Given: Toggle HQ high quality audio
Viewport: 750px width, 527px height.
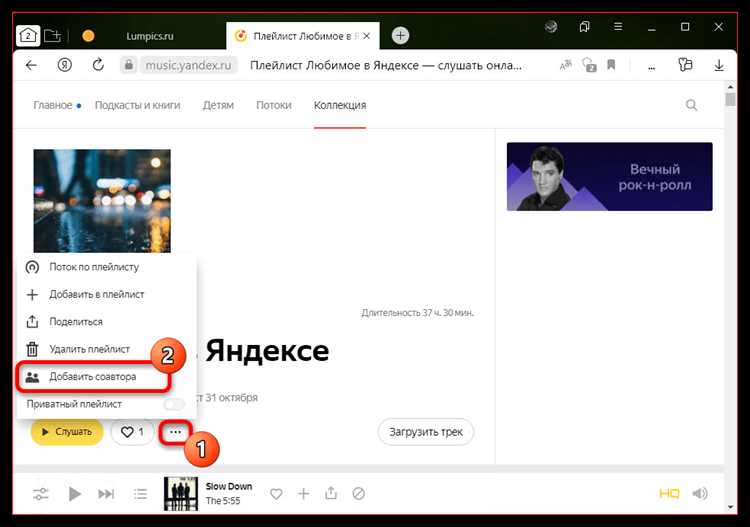Looking at the screenshot, I should (669, 494).
